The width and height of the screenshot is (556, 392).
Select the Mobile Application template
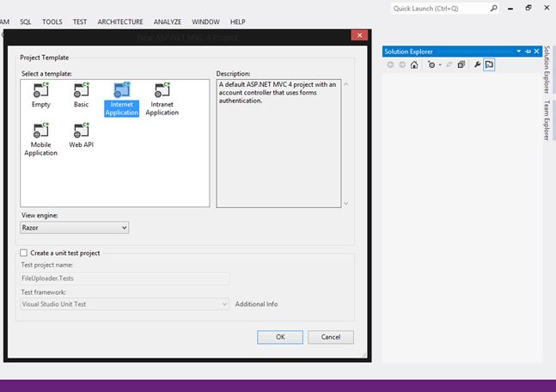tap(40, 139)
